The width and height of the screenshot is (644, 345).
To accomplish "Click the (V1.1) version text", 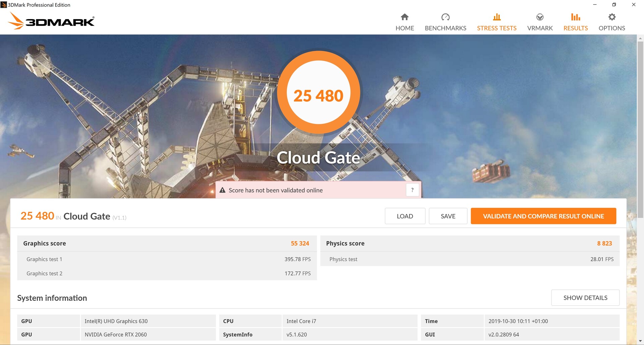I will coord(119,218).
